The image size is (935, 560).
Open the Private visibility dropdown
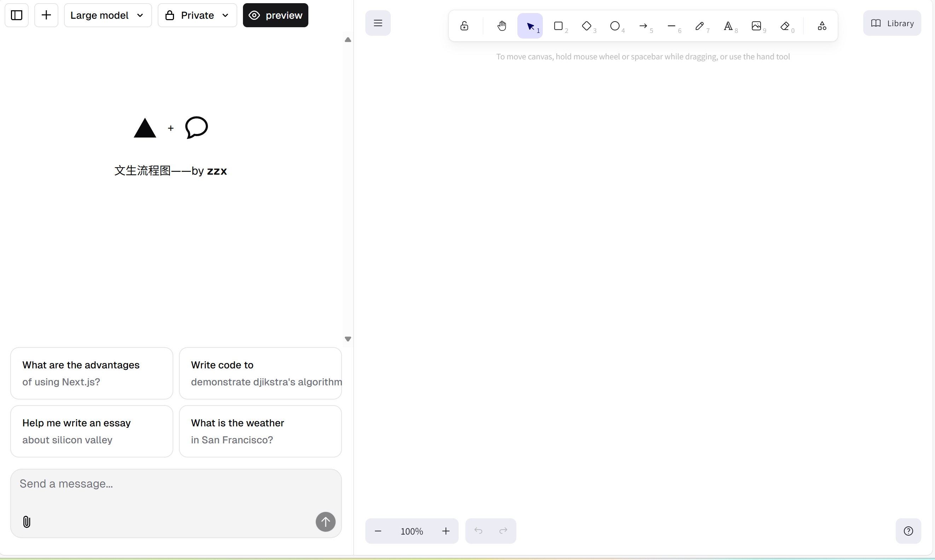click(197, 15)
